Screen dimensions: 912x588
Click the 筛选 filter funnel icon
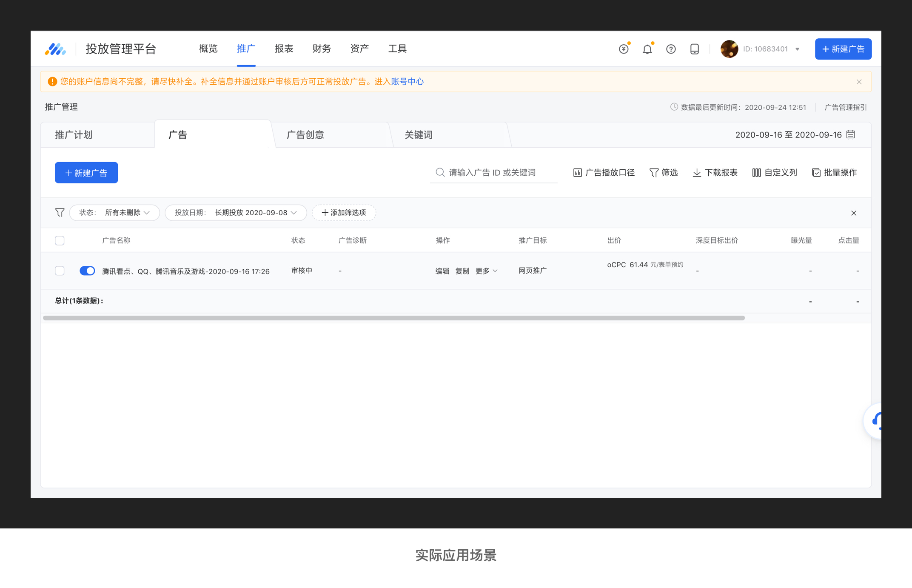click(x=654, y=172)
